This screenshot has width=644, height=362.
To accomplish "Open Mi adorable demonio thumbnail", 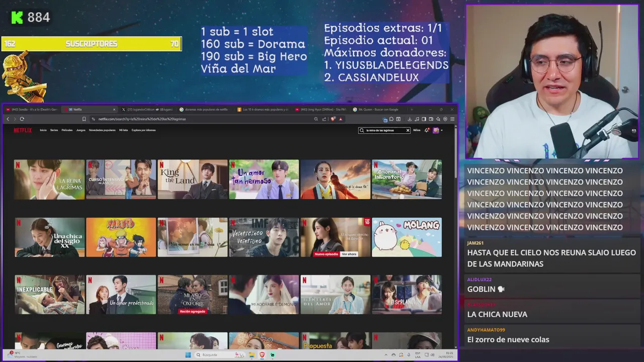I will (x=264, y=295).
